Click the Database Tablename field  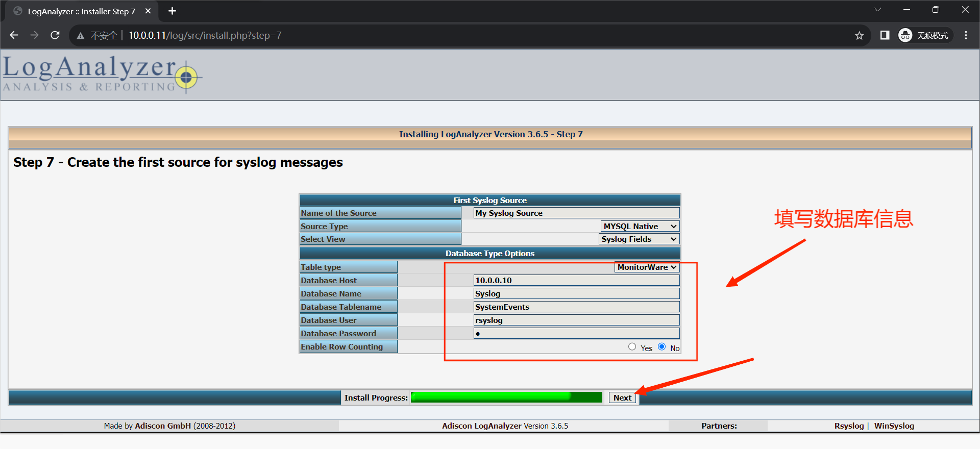(577, 307)
